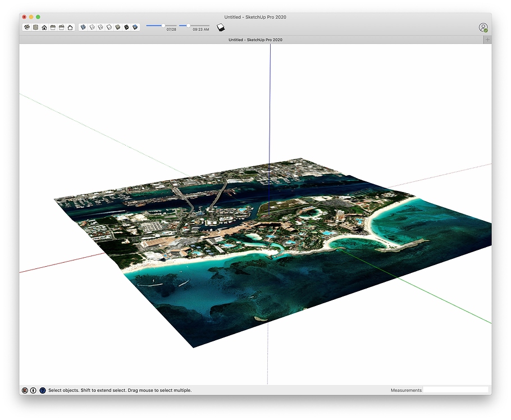Switch to Left view
Screen dimensions: 511x420
tap(70, 26)
